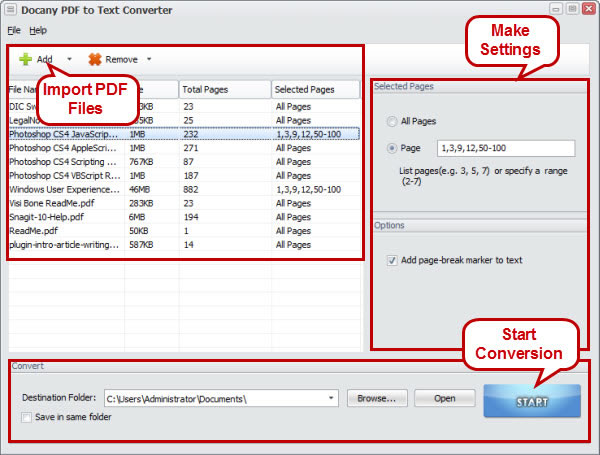The height and width of the screenshot is (455, 600).
Task: Click the Browse button
Action: coord(377,398)
